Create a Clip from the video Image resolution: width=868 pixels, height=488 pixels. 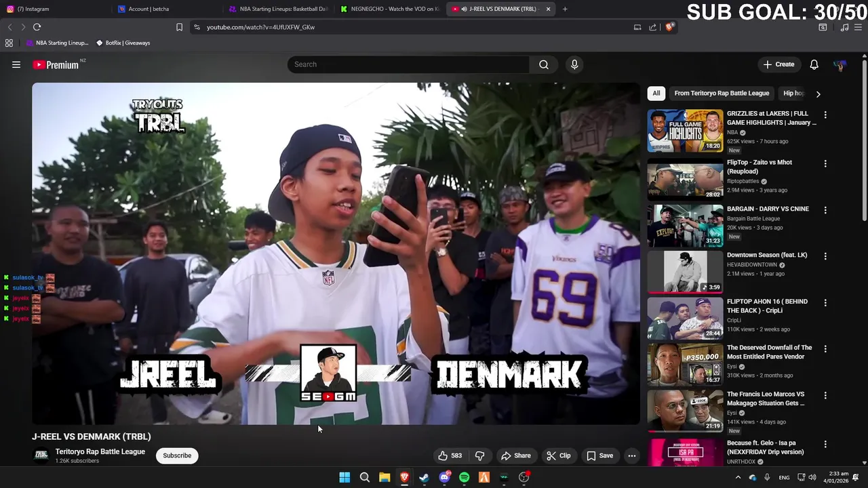559,455
